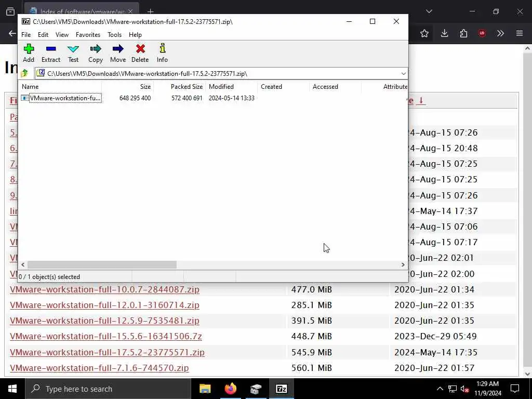Screen dimensions: 532x399
Task: Expand the 7-Zip address path dropdown
Action: click(x=403, y=74)
